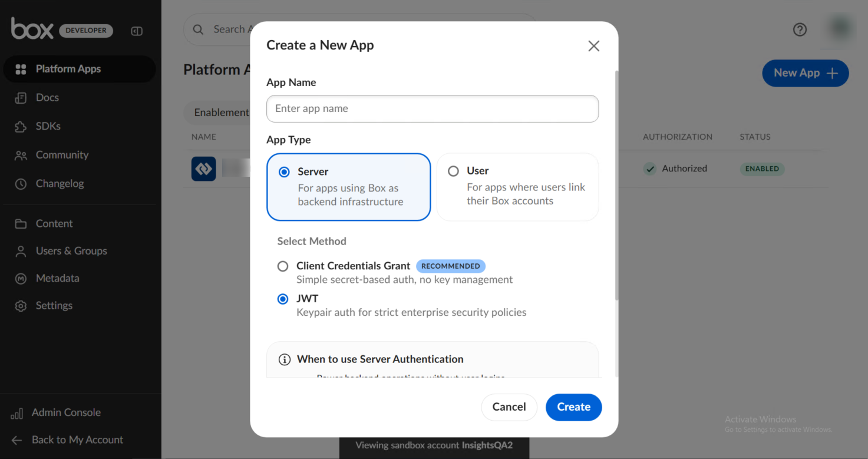Click the AUTHORIZATION column header
868x459 pixels.
tap(678, 137)
